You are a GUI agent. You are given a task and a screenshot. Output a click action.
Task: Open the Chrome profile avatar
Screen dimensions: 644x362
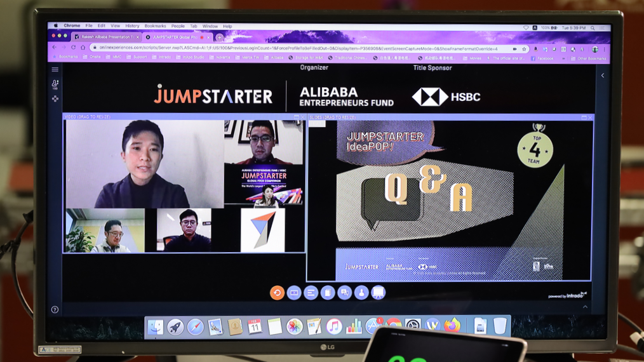[595, 50]
